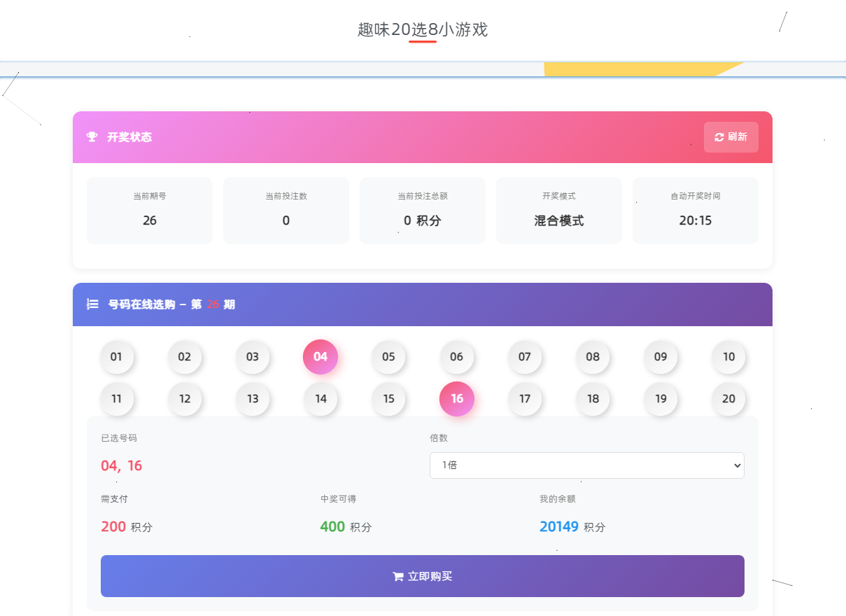This screenshot has height=616, width=846.
Task: Select number ball 15
Action: click(388, 399)
